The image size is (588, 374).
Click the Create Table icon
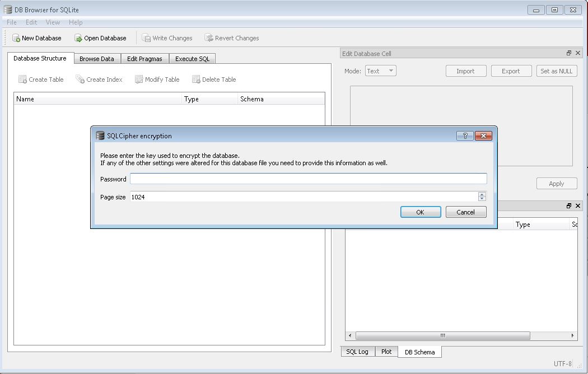(22, 79)
